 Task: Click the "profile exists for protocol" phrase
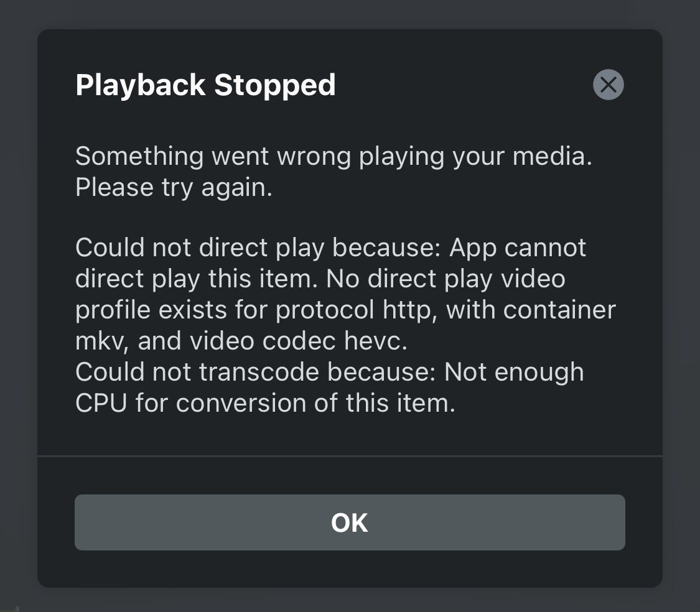225,310
